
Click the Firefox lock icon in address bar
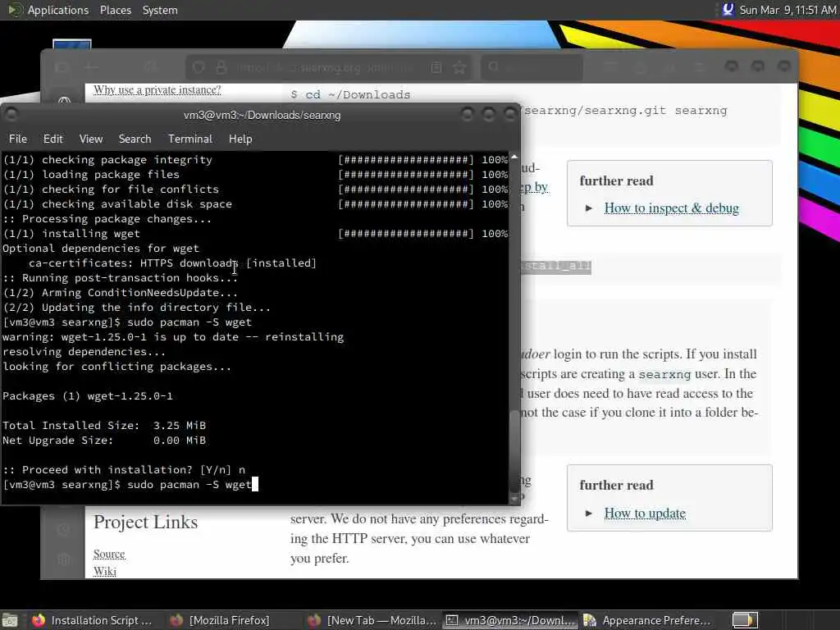pyautogui.click(x=221, y=67)
